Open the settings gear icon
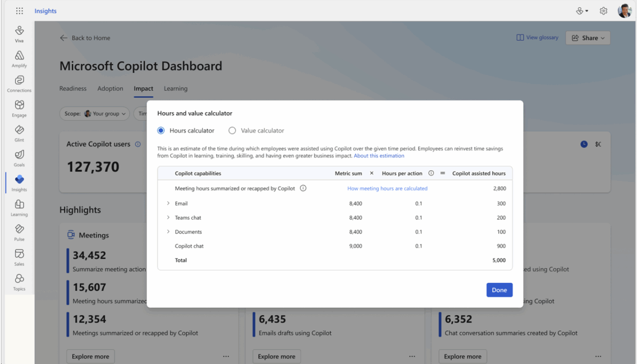 click(x=603, y=11)
